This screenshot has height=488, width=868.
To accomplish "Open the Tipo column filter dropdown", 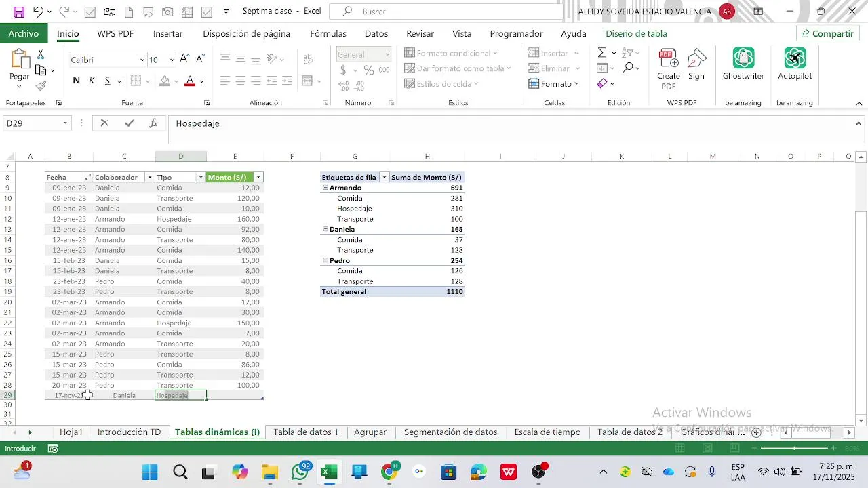I will coord(201,178).
